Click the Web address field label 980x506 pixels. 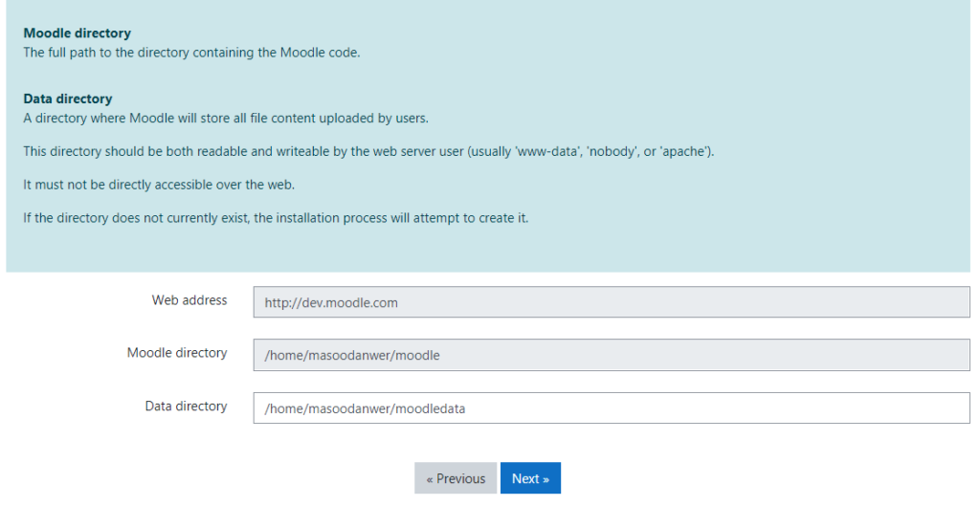point(189,300)
